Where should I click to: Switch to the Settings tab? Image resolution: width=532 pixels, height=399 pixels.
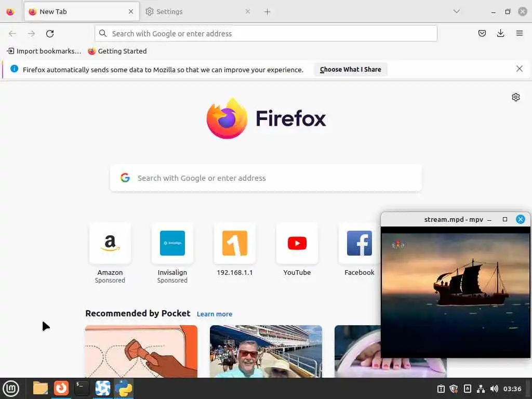point(198,11)
